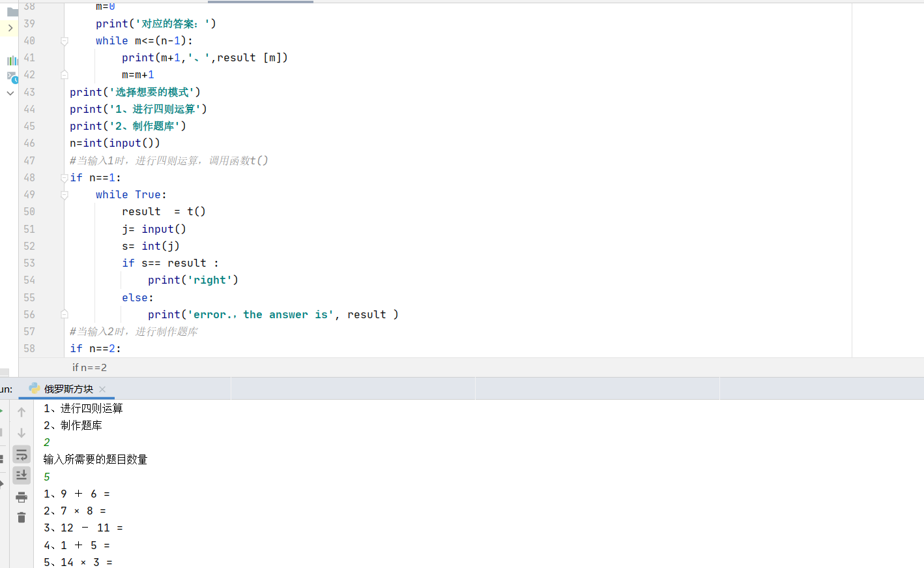The height and width of the screenshot is (568, 924).
Task: Open the project folder icon in left sidebar
Action: point(12,11)
